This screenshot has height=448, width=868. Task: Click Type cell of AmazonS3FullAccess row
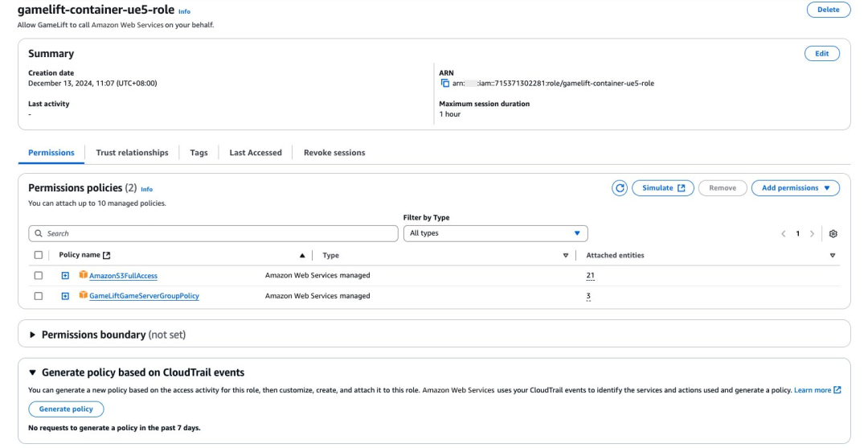point(317,275)
